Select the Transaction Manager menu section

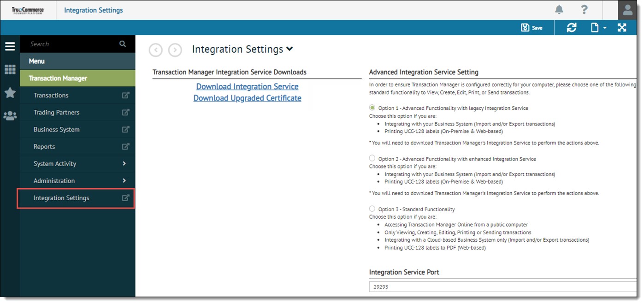point(77,78)
